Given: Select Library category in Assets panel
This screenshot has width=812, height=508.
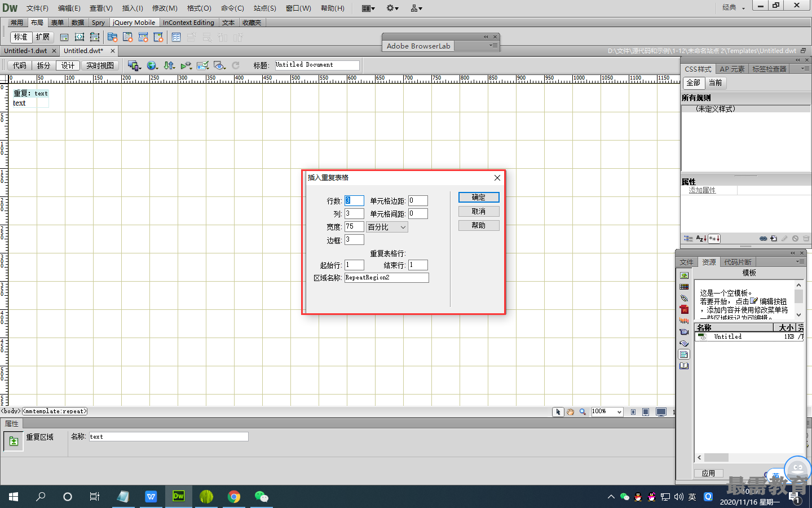Looking at the screenshot, I should tap(684, 366).
